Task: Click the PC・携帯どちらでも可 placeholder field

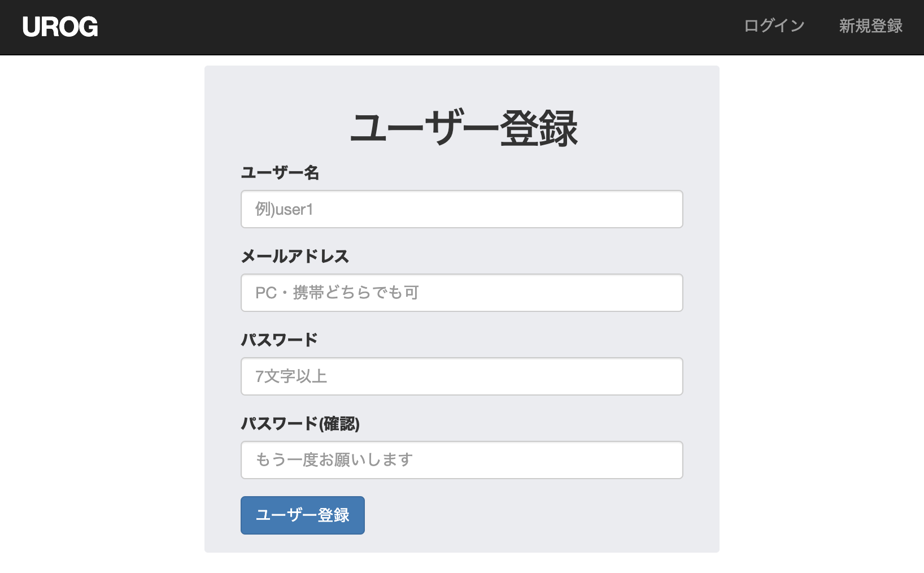Action: (x=461, y=293)
